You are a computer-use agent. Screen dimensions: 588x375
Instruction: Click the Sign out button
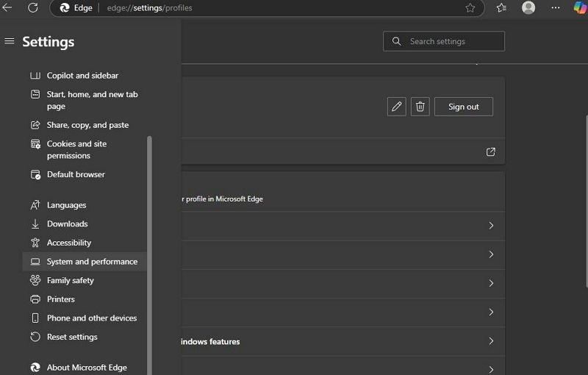click(x=463, y=107)
